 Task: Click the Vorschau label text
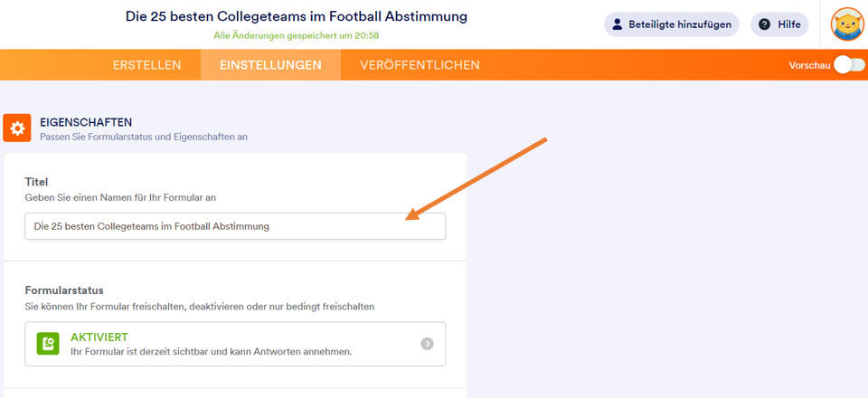pyautogui.click(x=809, y=65)
